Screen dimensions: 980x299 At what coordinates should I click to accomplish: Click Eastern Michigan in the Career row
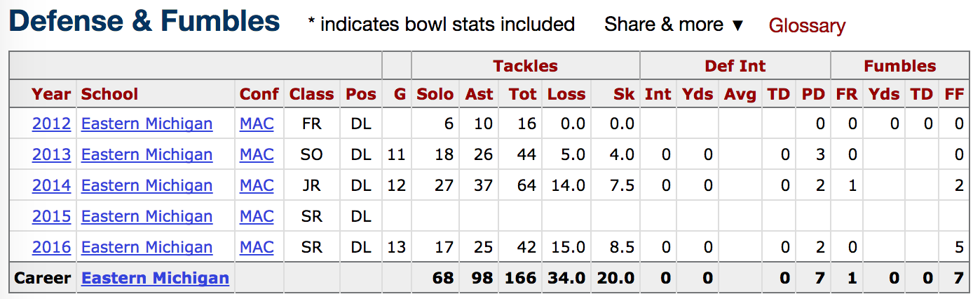(x=155, y=279)
